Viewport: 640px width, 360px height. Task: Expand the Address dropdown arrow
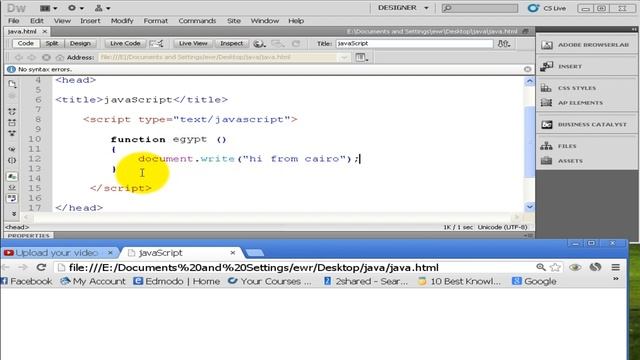click(x=344, y=58)
